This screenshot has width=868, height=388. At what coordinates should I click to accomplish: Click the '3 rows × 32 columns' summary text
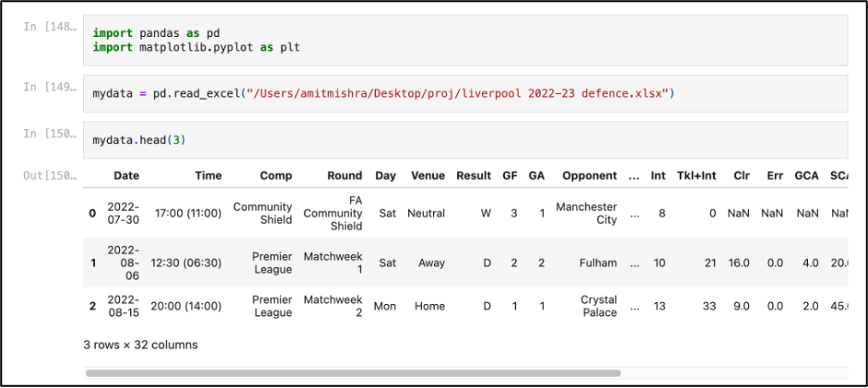coord(140,345)
